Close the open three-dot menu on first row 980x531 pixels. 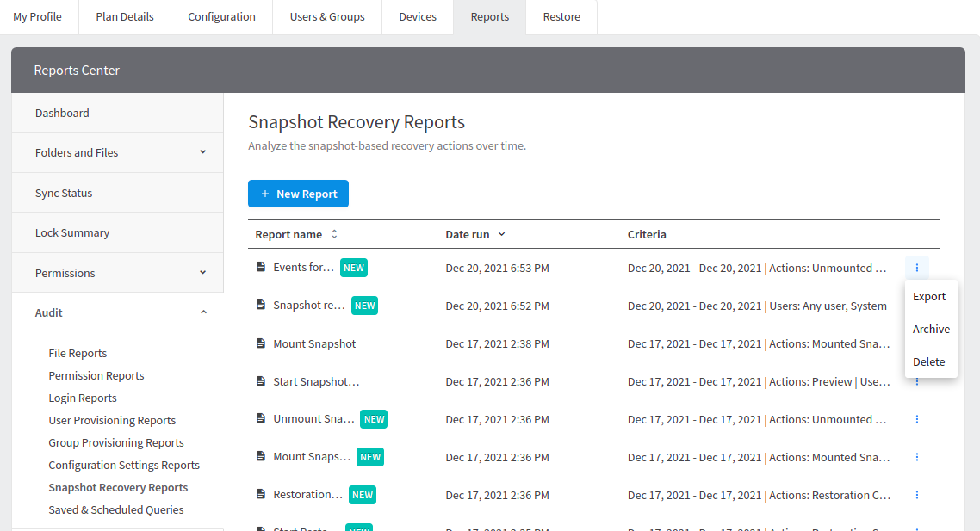916,268
